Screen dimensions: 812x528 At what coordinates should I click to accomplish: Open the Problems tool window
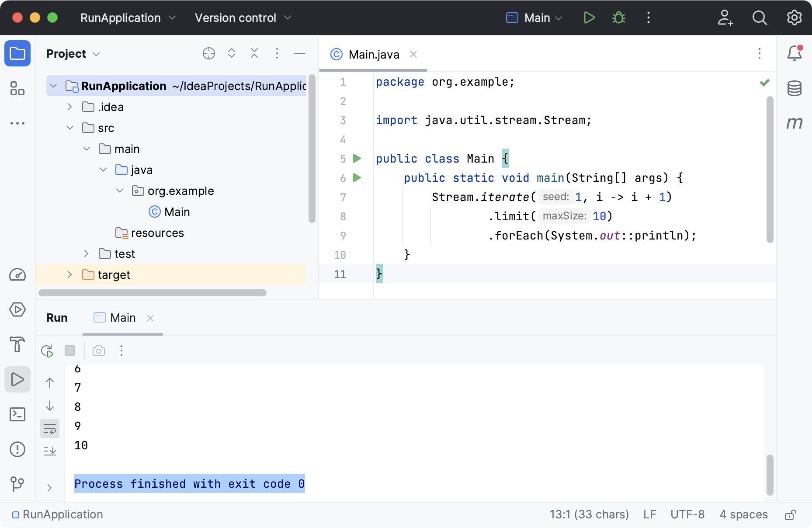17,449
